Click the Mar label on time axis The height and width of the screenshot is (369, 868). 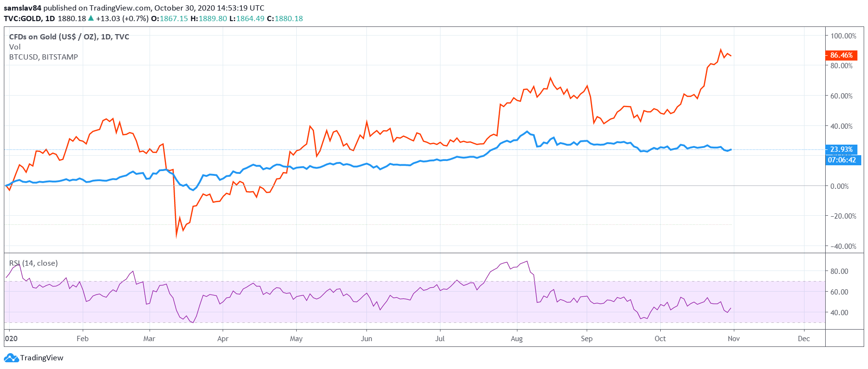click(149, 339)
